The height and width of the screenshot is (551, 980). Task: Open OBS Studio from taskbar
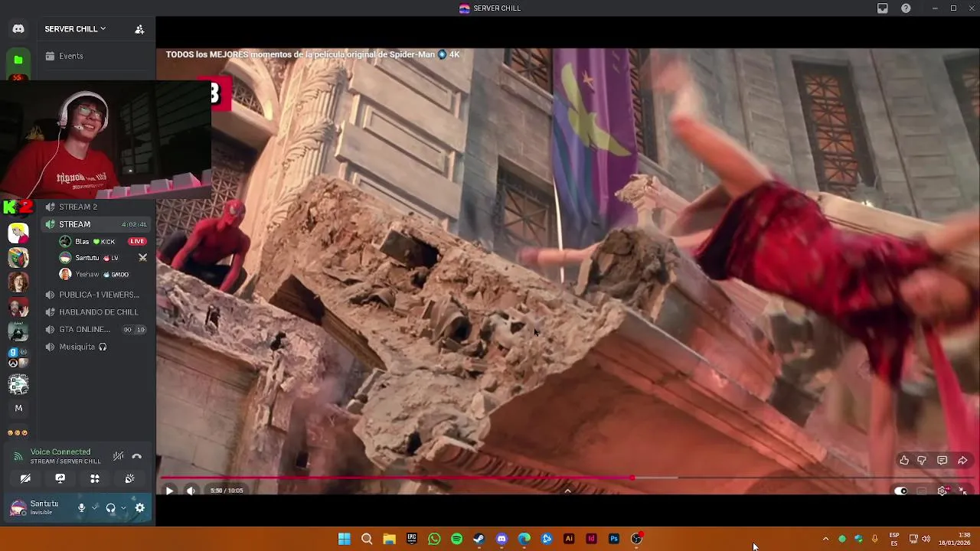636,539
